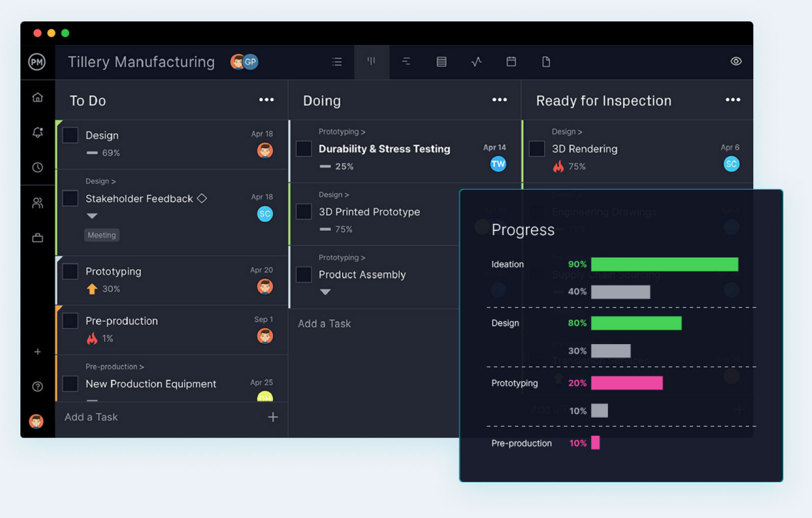This screenshot has height=518, width=812.
Task: Open the help question mark icon
Action: (x=37, y=386)
